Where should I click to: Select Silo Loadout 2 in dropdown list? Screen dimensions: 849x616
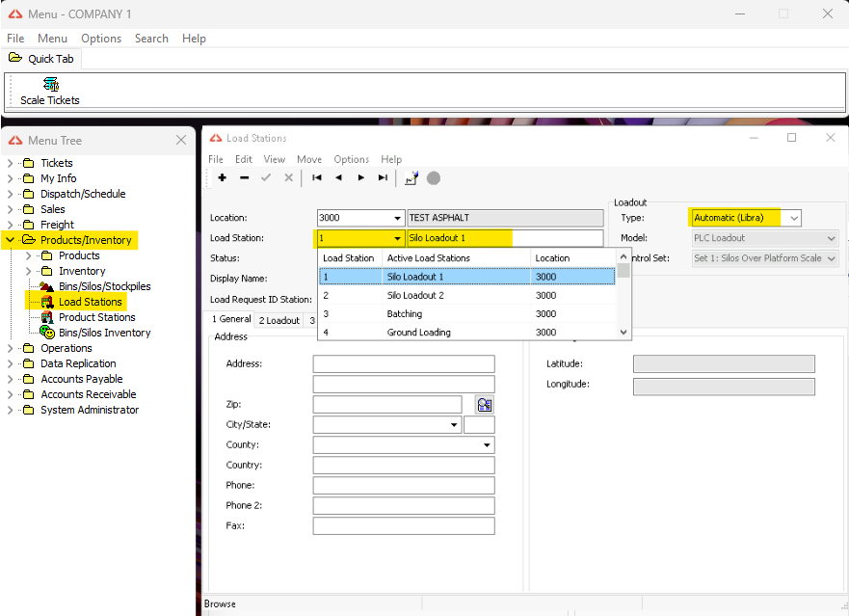coord(466,295)
